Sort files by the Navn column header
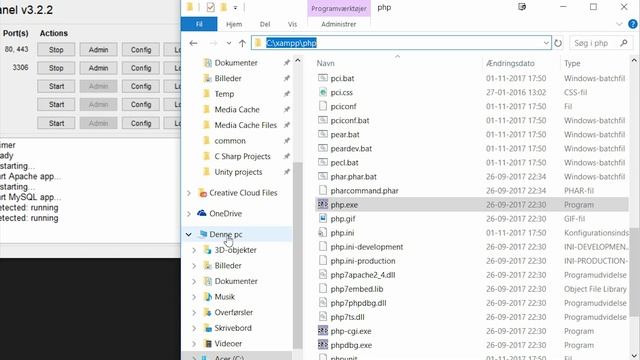Screen dimensions: 640x360 tap(325, 63)
